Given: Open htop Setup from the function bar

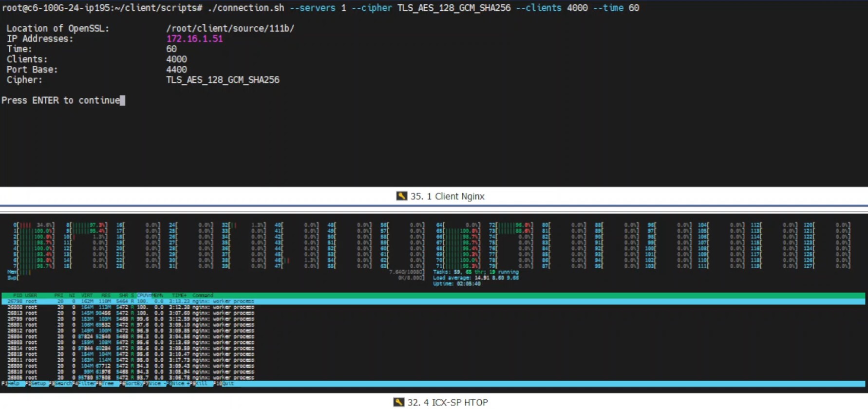Looking at the screenshot, I should coord(38,384).
